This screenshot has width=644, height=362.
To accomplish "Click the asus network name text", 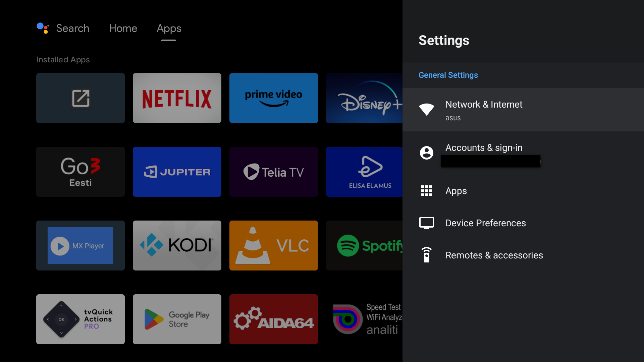I will pyautogui.click(x=453, y=118).
